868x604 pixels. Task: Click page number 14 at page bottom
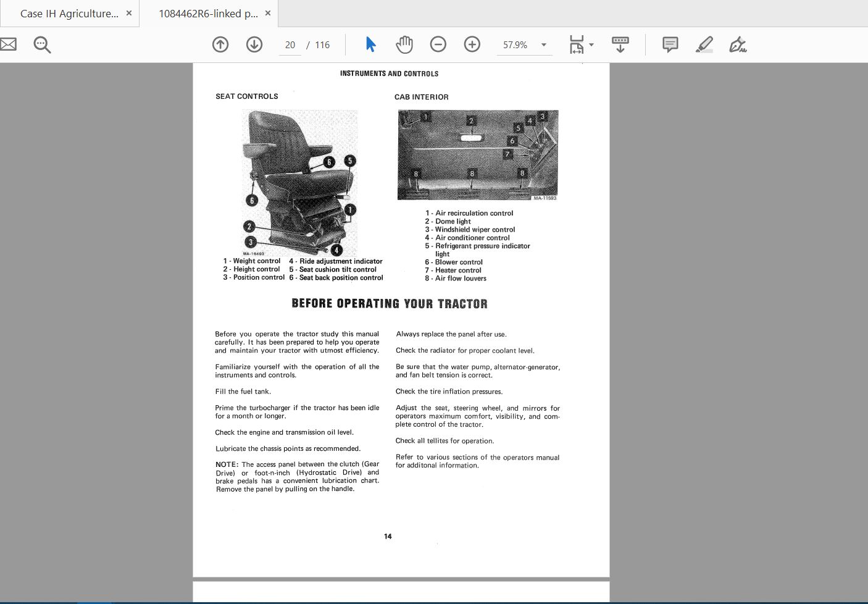(x=388, y=536)
